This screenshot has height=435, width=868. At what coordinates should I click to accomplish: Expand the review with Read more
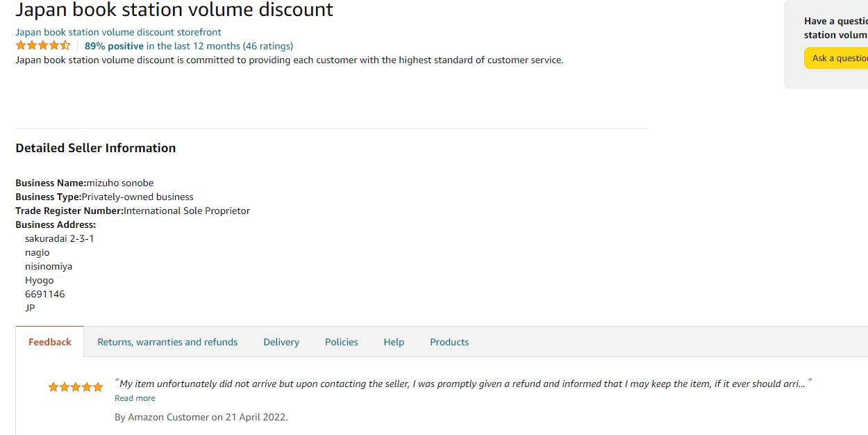click(135, 398)
